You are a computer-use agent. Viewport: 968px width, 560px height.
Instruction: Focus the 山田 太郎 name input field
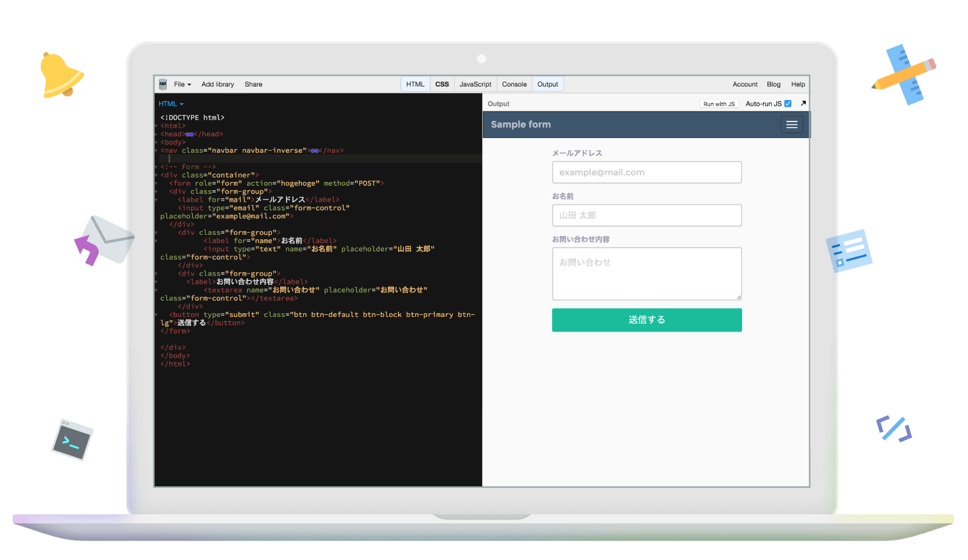tap(647, 215)
